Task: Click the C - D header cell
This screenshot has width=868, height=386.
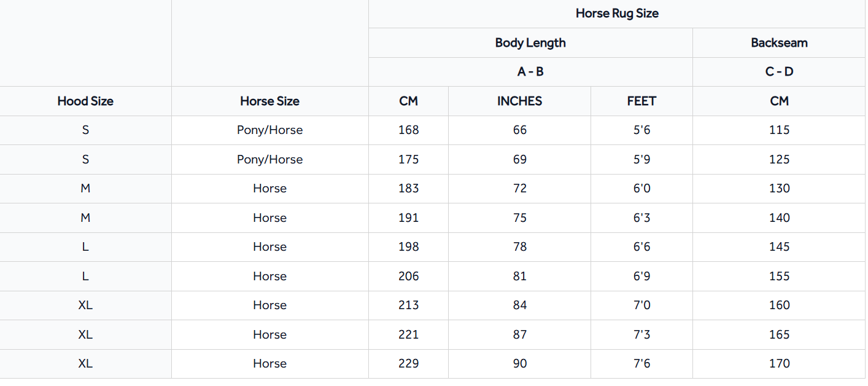Action: (779, 71)
